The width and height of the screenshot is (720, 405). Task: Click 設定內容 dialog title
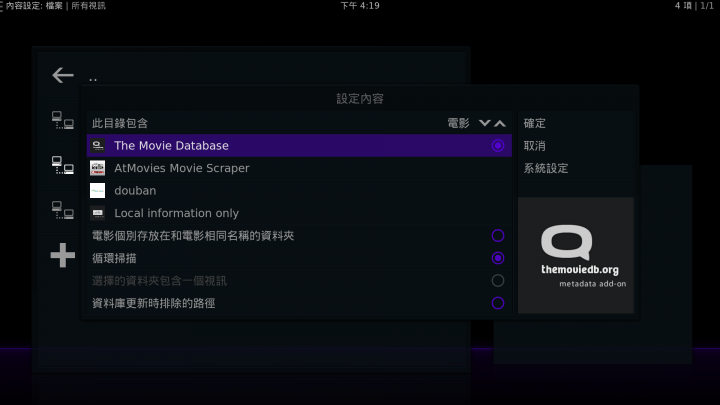click(360, 98)
